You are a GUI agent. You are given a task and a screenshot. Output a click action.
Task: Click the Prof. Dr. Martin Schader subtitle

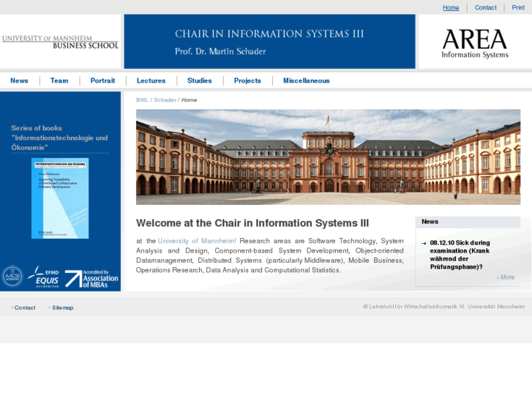[x=220, y=51]
